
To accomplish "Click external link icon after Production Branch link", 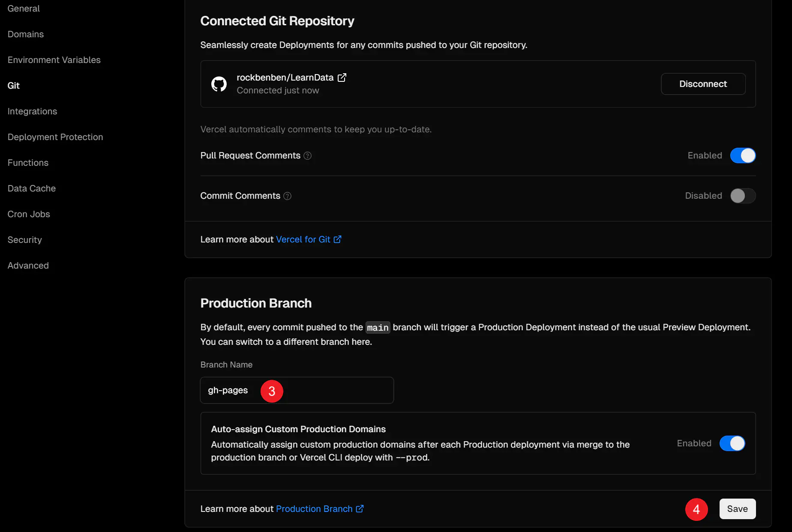I will 360,509.
